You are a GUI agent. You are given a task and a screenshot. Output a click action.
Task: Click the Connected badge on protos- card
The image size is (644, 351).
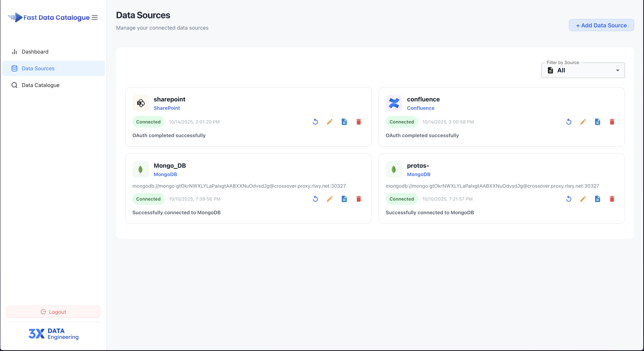tap(401, 199)
